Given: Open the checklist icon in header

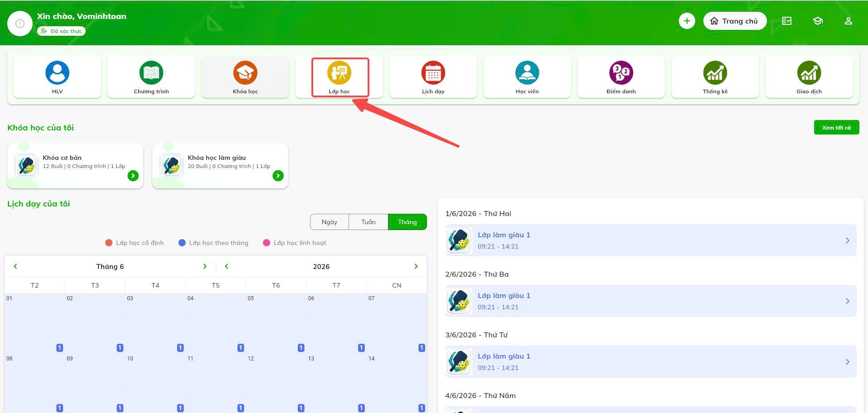Looking at the screenshot, I should coord(787,21).
